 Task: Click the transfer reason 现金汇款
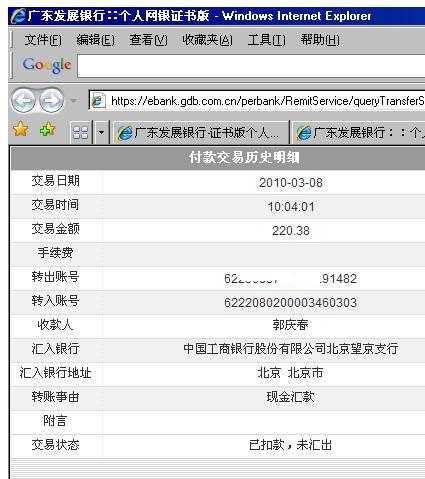tap(290, 397)
